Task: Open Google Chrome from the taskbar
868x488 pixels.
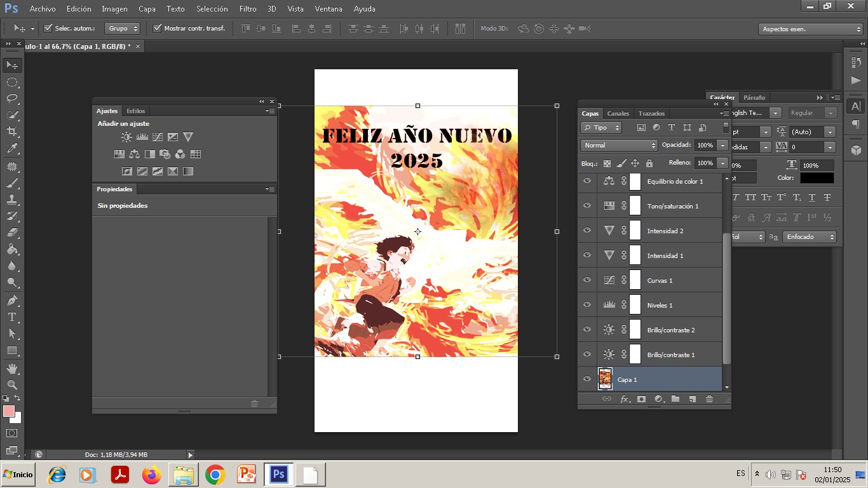Action: point(215,475)
